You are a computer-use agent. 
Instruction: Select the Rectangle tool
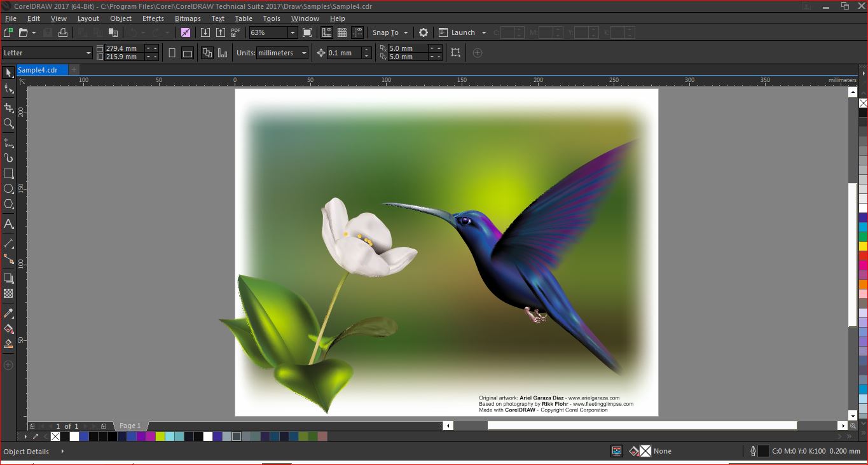coord(8,174)
